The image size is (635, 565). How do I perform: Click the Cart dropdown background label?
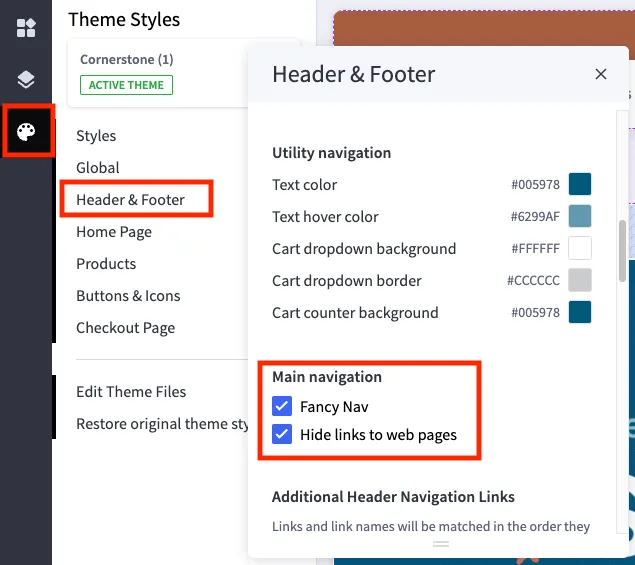tap(364, 249)
